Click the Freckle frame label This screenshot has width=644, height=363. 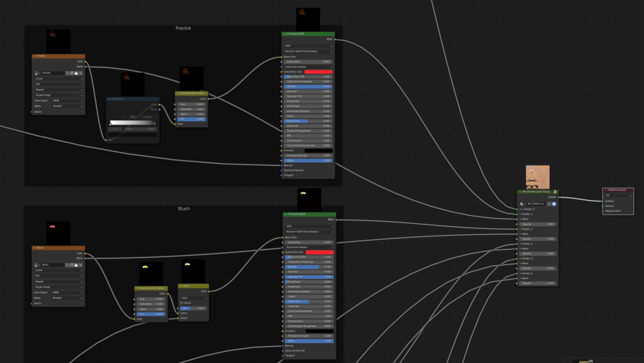tap(183, 28)
